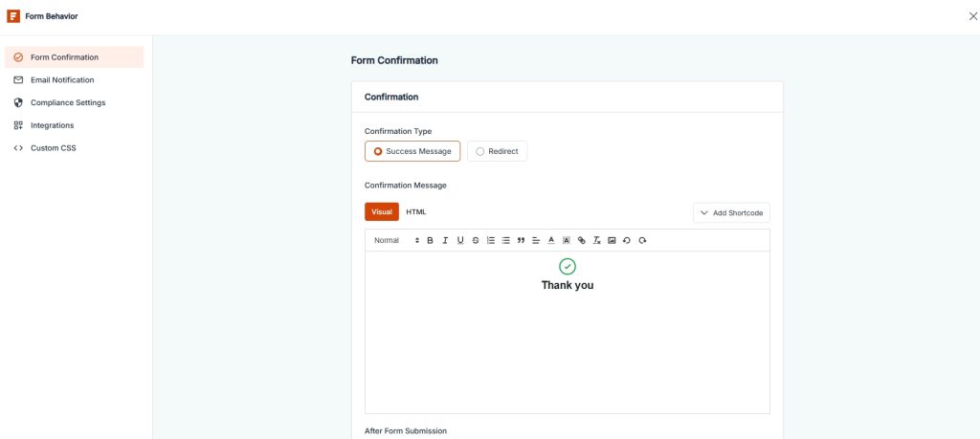Viewport: 980px width, 439px height.
Task: Open Form Confirmation settings in sidebar
Action: [x=75, y=57]
